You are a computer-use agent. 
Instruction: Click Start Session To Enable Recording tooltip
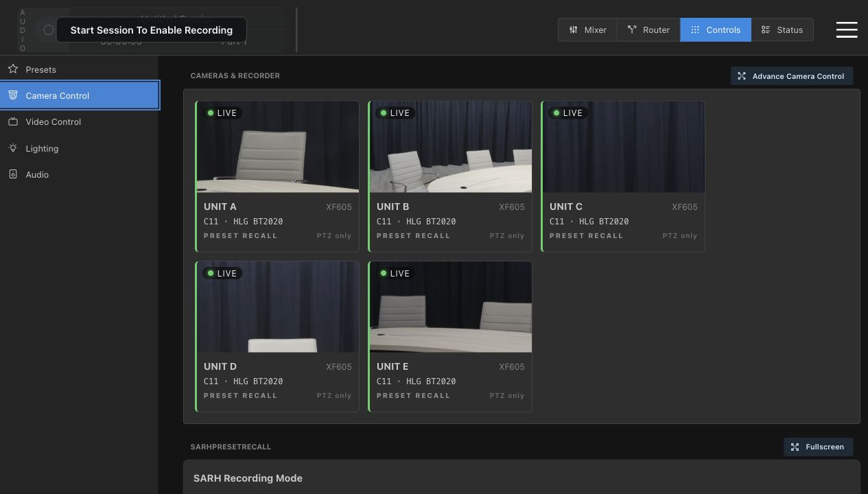151,30
